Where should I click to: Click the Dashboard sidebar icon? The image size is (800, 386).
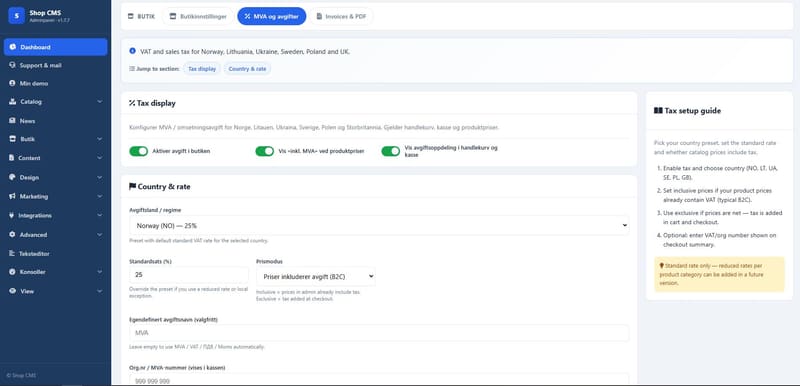13,47
